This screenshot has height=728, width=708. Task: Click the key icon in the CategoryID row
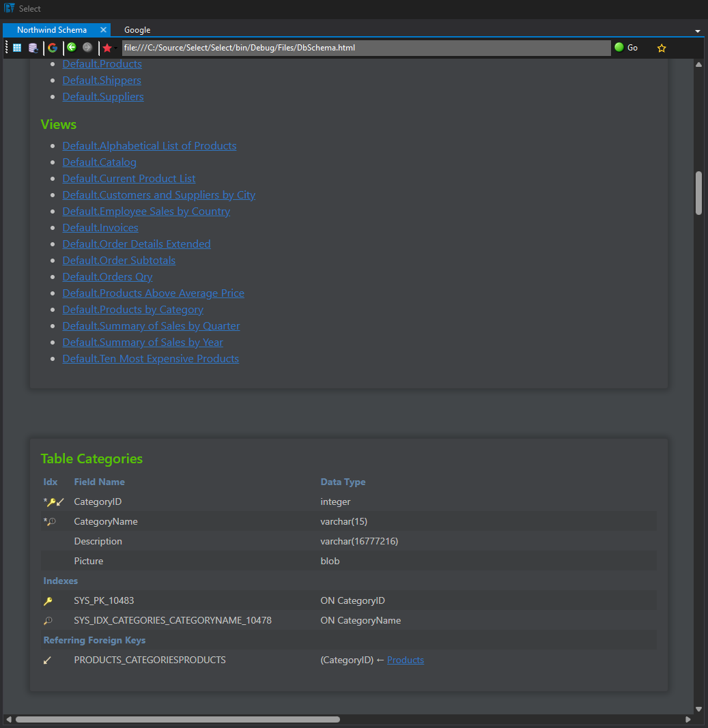[51, 502]
